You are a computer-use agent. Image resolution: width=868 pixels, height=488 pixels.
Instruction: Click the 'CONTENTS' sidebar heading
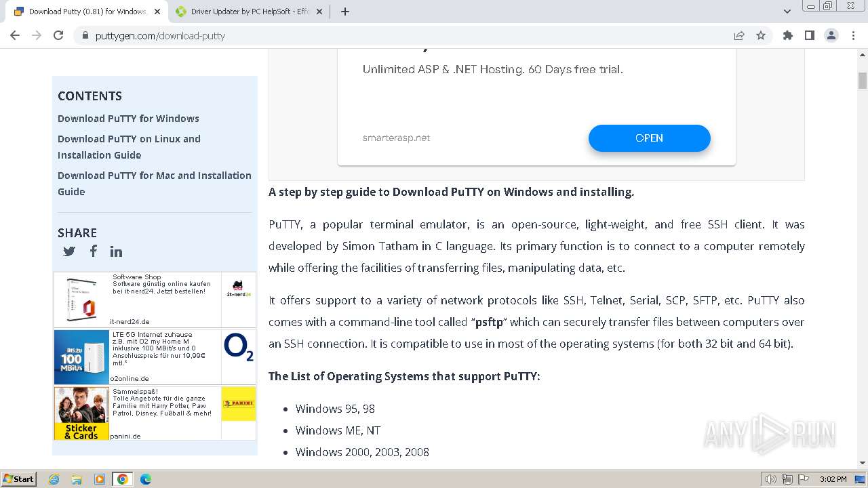[x=90, y=96]
